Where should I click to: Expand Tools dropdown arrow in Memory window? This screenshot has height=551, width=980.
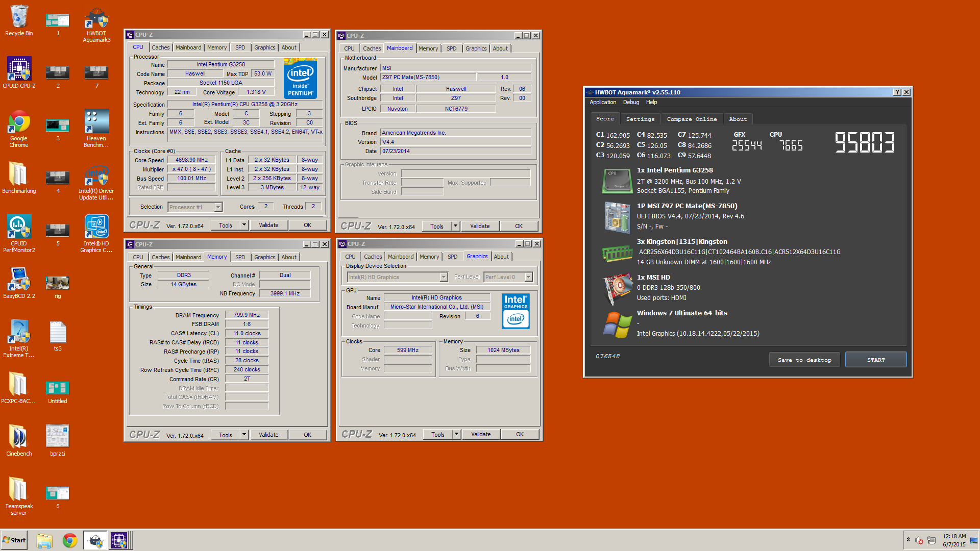(244, 435)
